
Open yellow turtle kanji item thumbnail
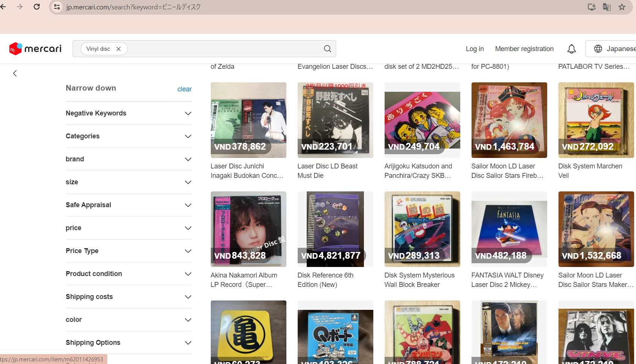(x=248, y=332)
